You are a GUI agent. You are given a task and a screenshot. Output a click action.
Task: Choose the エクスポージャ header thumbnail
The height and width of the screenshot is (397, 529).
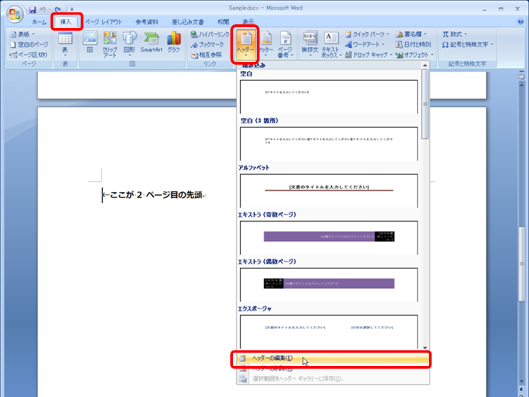pyautogui.click(x=329, y=332)
